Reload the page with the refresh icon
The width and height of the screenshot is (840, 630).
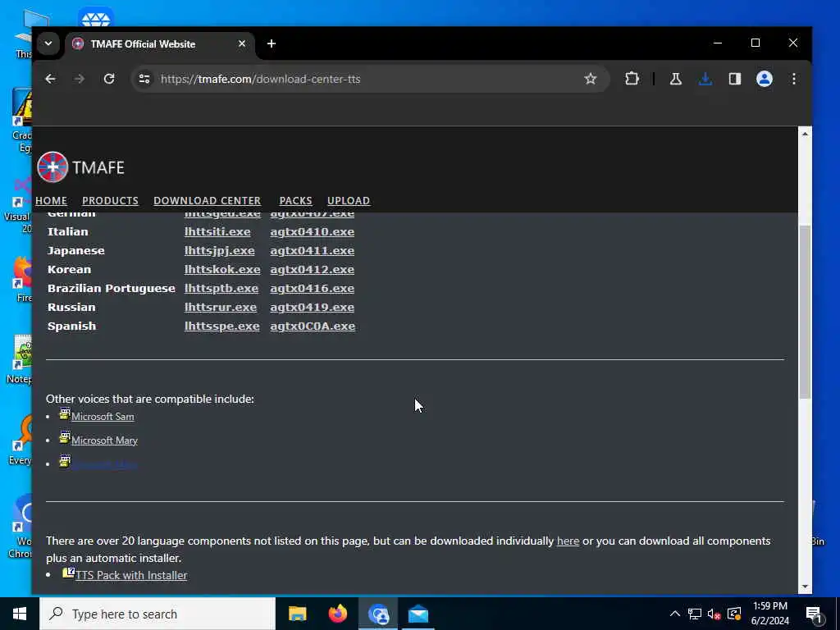(109, 79)
